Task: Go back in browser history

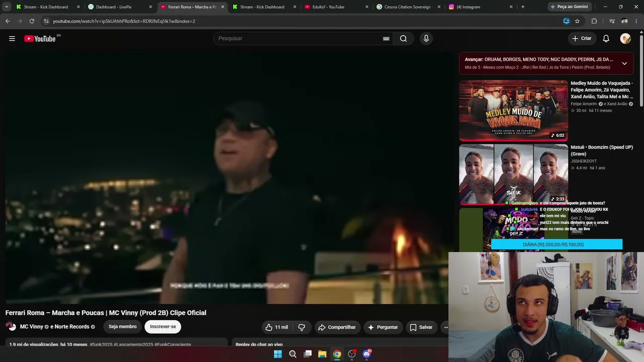Action: tap(8, 21)
